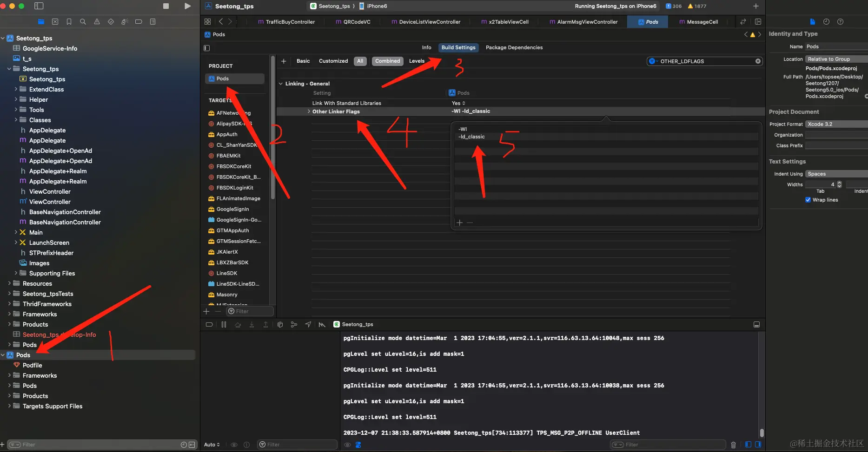Pause program execution in debug bar
This screenshot has width=868, height=452.
click(x=224, y=325)
